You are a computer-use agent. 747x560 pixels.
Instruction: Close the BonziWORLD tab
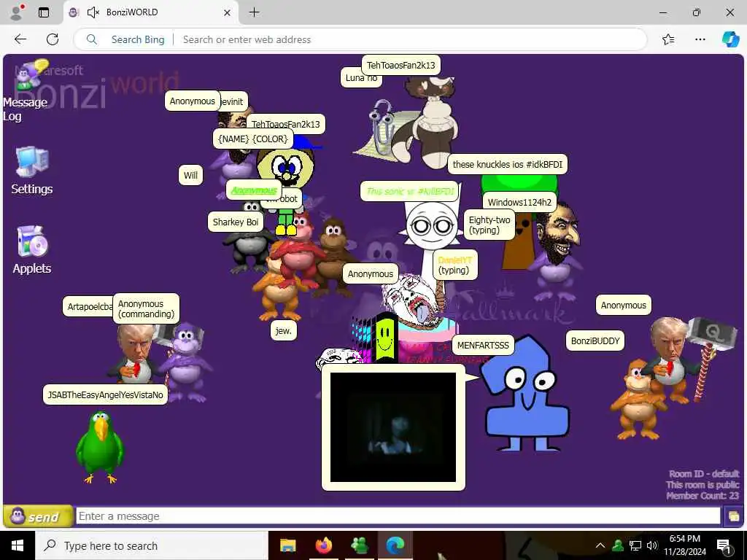pyautogui.click(x=228, y=12)
